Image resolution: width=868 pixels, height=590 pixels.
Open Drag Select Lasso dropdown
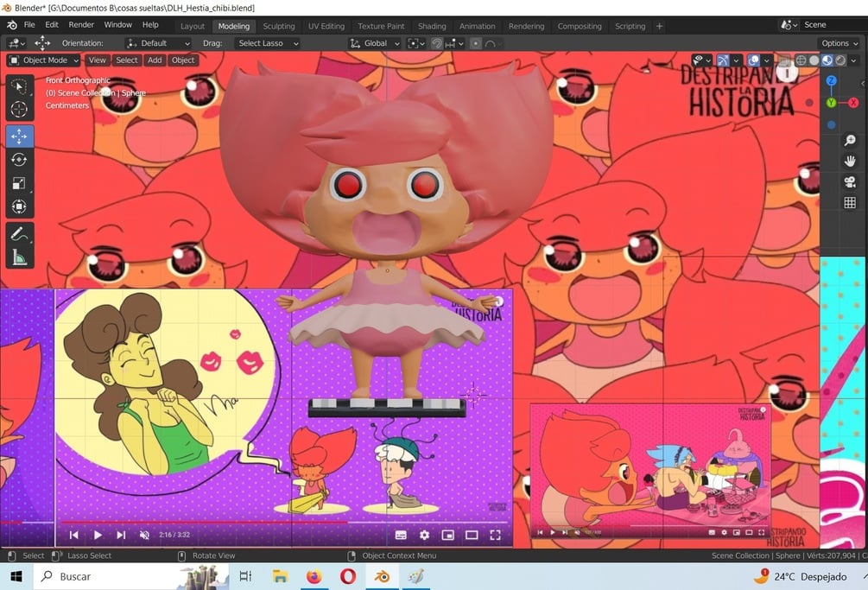pos(268,43)
